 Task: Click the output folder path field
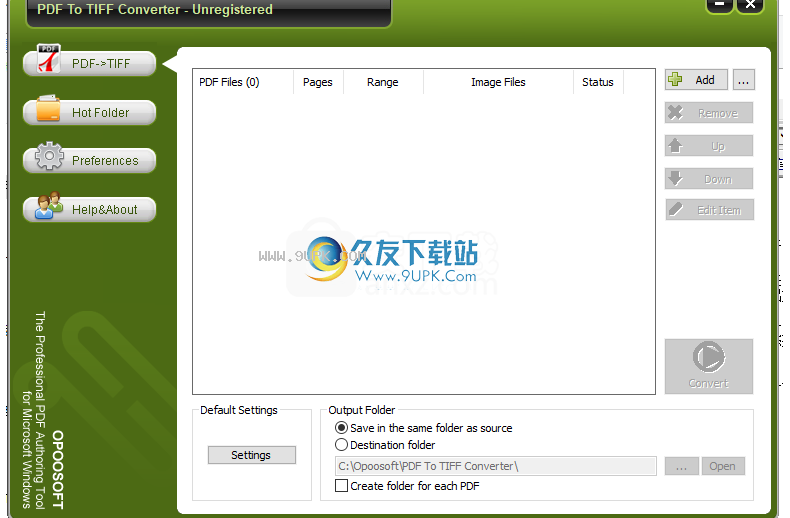(496, 466)
